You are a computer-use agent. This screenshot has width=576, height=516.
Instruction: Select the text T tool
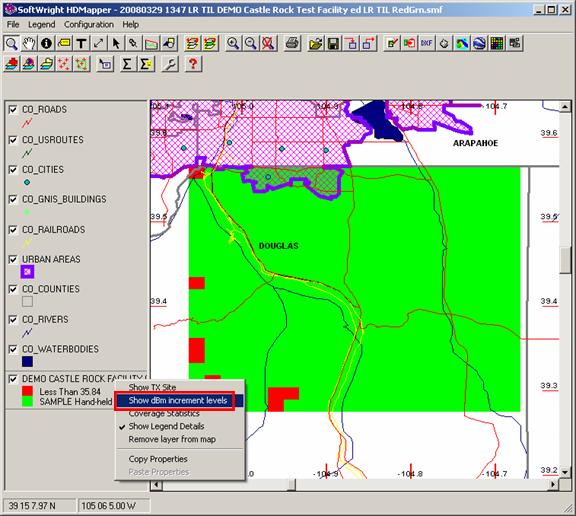pyautogui.click(x=81, y=43)
